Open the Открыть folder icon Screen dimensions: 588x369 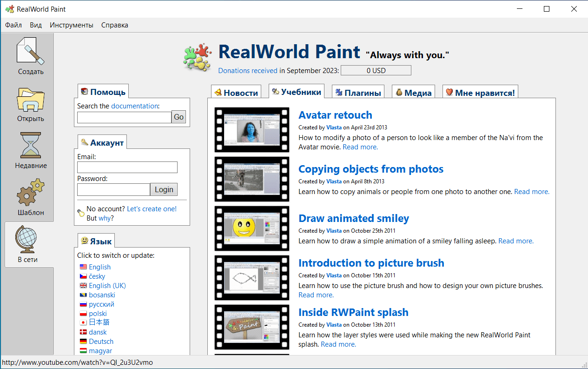pos(30,100)
